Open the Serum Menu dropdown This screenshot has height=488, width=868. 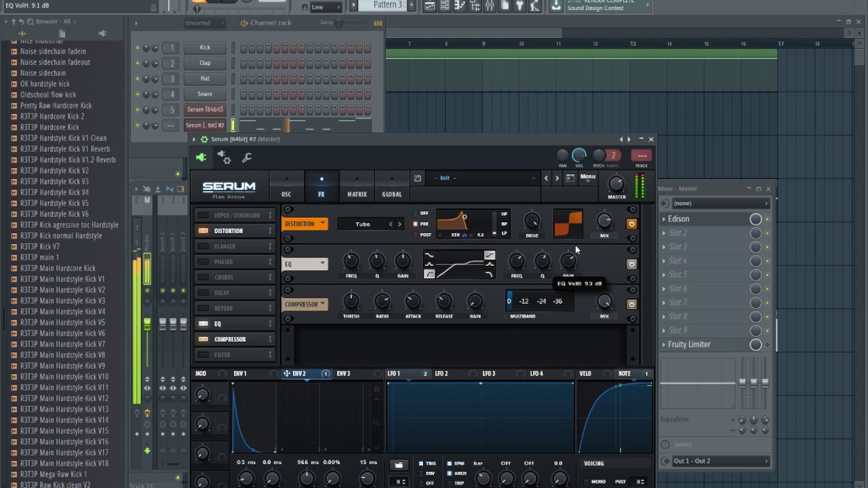coord(588,178)
